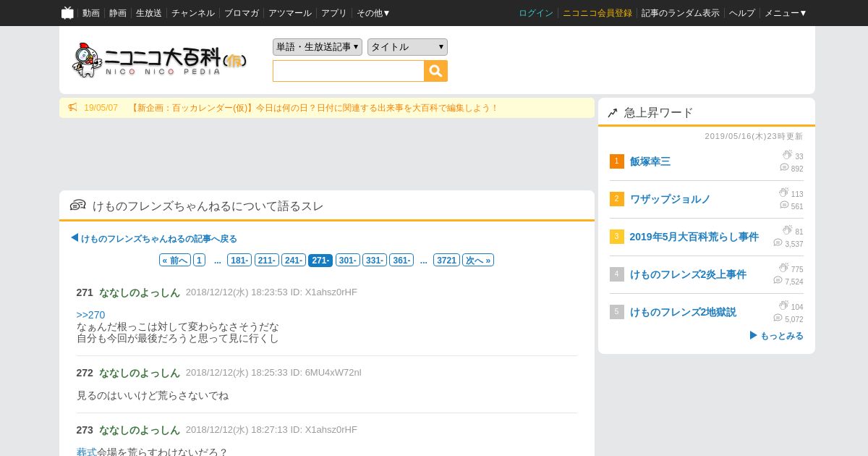Jump to last posts 3721
The image size is (868, 456).
446,261
